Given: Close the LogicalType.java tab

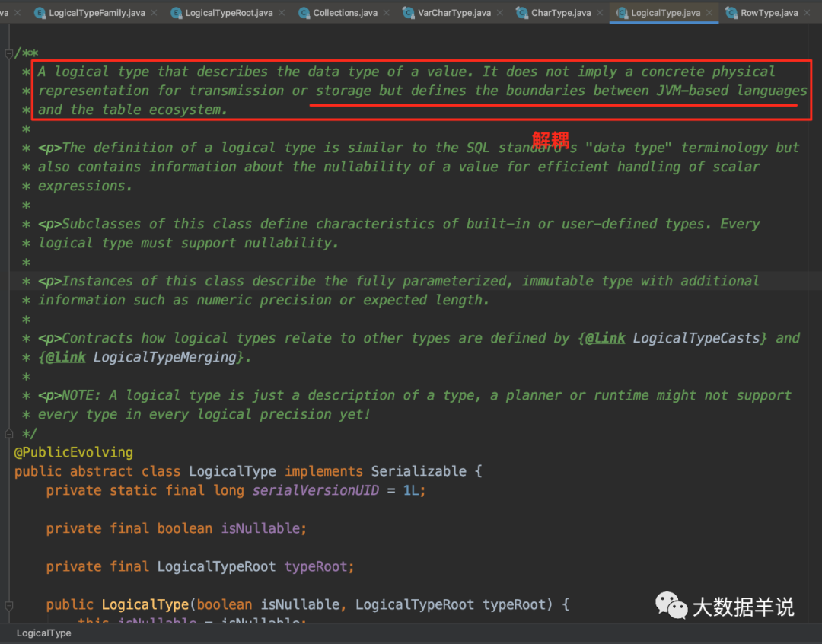Looking at the screenshot, I should pos(709,13).
